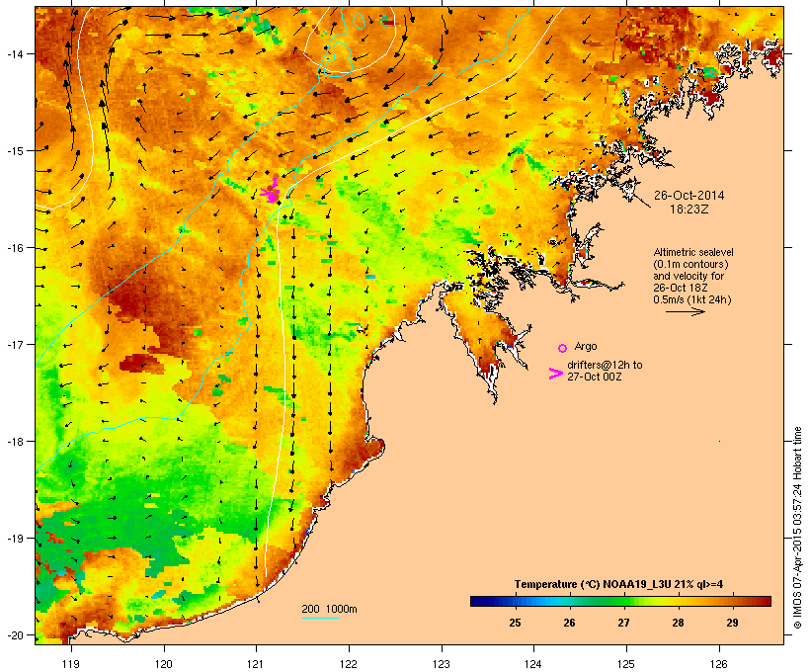
Task: Click latitude label -18
Action: point(14,442)
